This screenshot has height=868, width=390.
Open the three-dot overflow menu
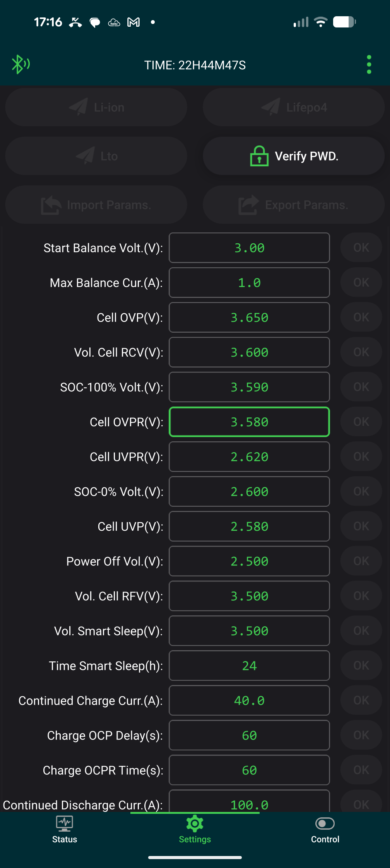point(369,64)
